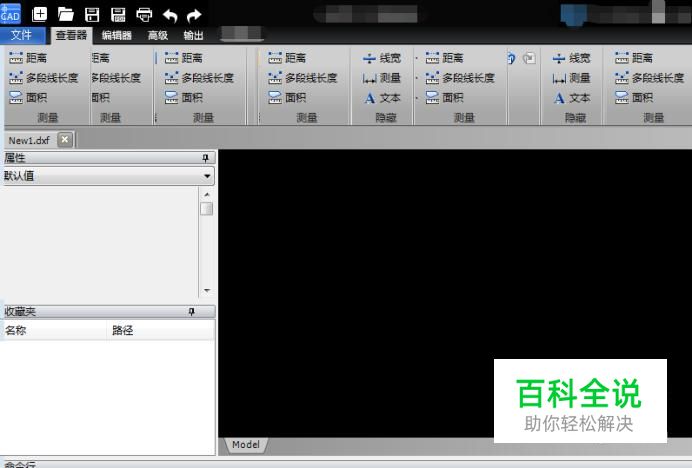Pin the 属性 panel

205,158
